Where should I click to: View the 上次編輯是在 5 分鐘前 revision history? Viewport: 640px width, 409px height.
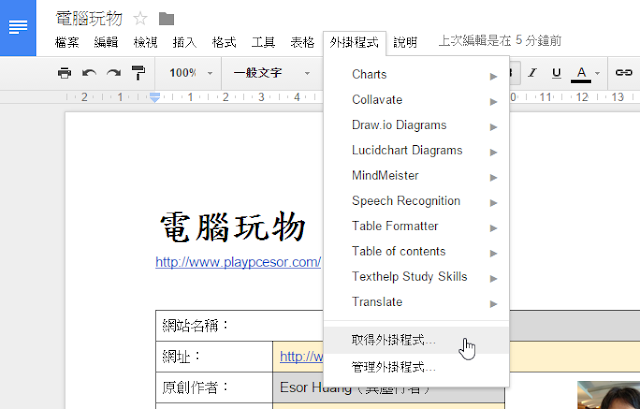500,41
